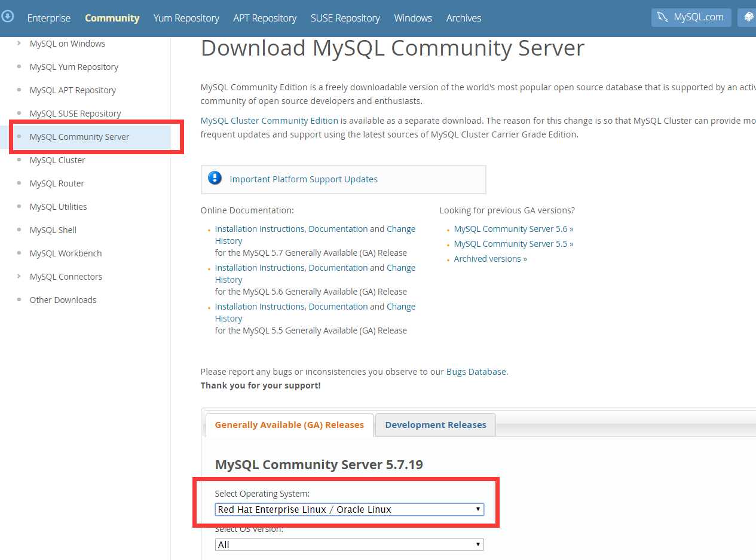Click the dolphin icon in MySQL.com button
The width and height of the screenshot is (756, 560).
click(x=662, y=17)
